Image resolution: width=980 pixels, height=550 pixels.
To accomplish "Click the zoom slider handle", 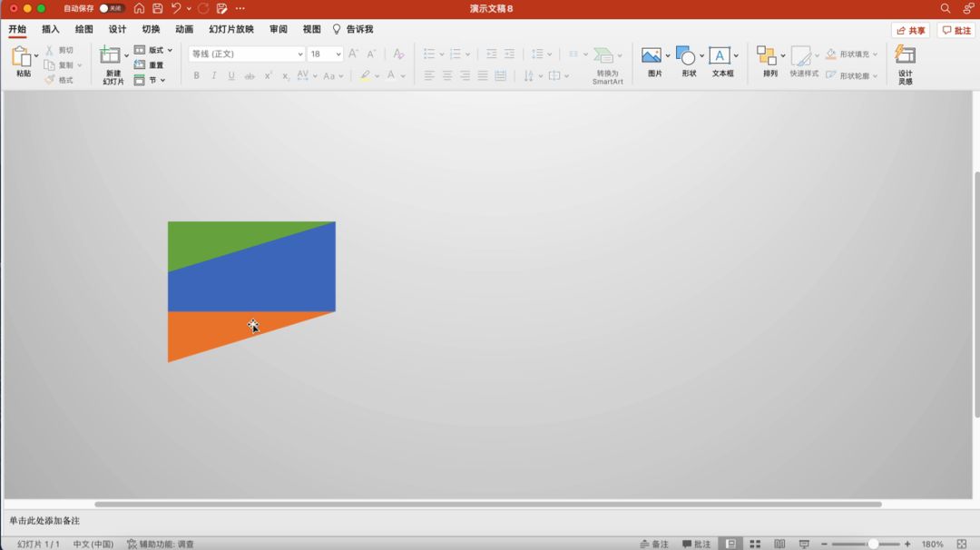I will tap(873, 544).
